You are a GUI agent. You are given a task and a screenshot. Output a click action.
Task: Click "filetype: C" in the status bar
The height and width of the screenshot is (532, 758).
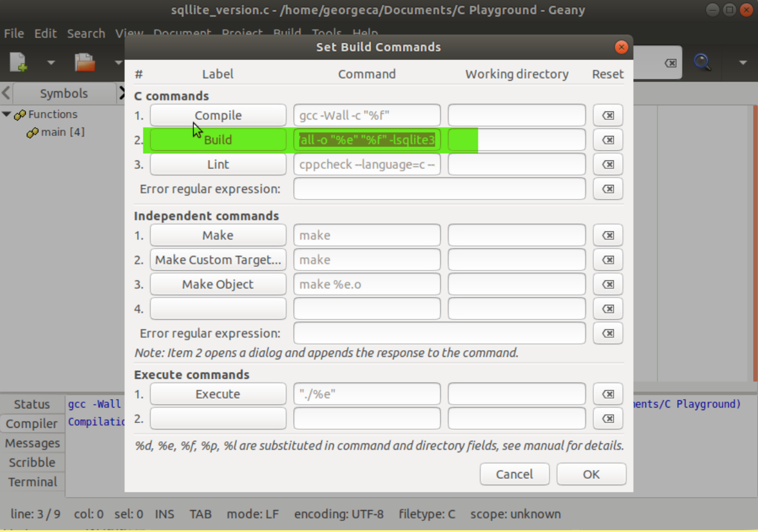[427, 514]
